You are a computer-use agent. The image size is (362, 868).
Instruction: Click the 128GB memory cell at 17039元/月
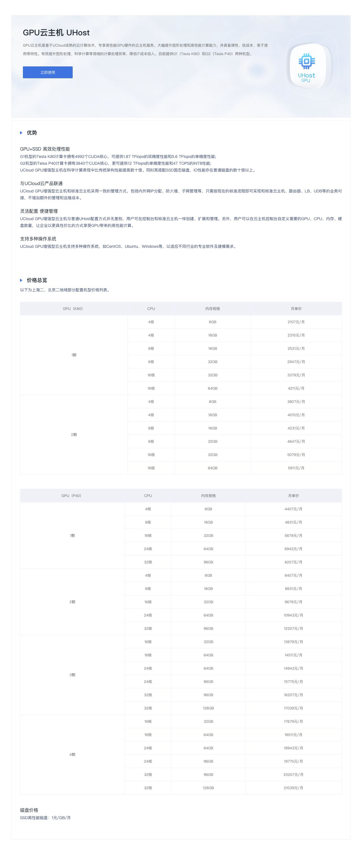click(208, 708)
